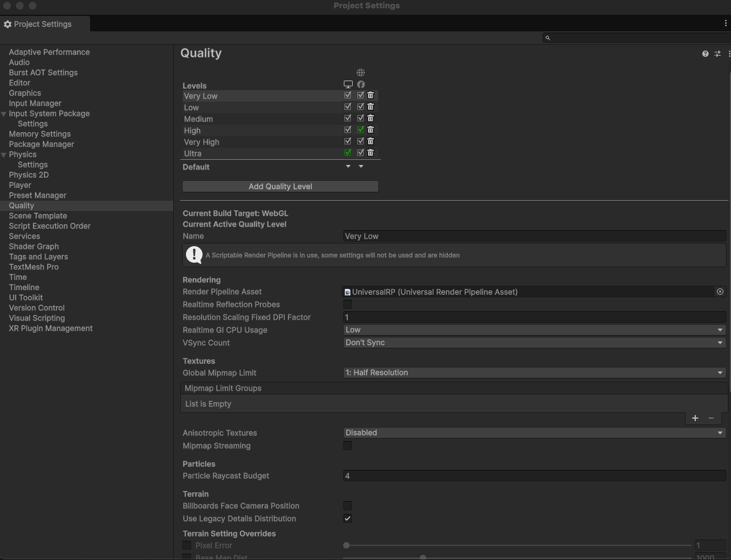Open the Quality presets slider icon
The width and height of the screenshot is (731, 560).
(x=718, y=54)
